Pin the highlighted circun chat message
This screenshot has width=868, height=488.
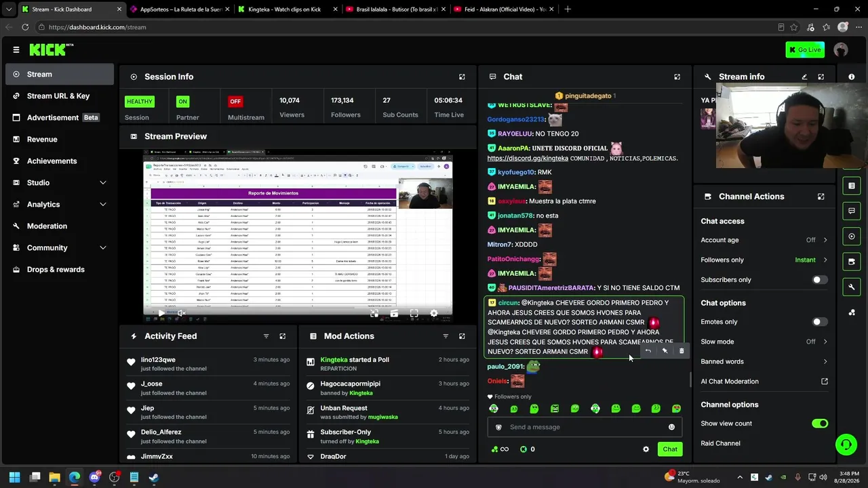(665, 351)
